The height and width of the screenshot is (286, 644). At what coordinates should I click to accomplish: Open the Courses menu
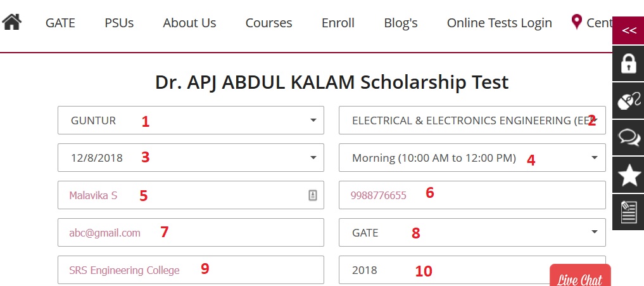pyautogui.click(x=268, y=23)
